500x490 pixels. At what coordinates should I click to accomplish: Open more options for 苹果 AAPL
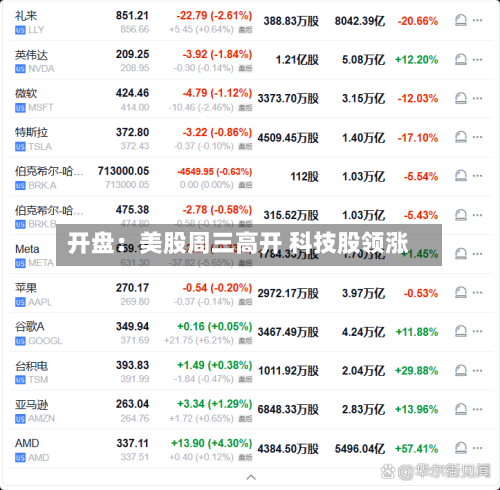coord(477,293)
